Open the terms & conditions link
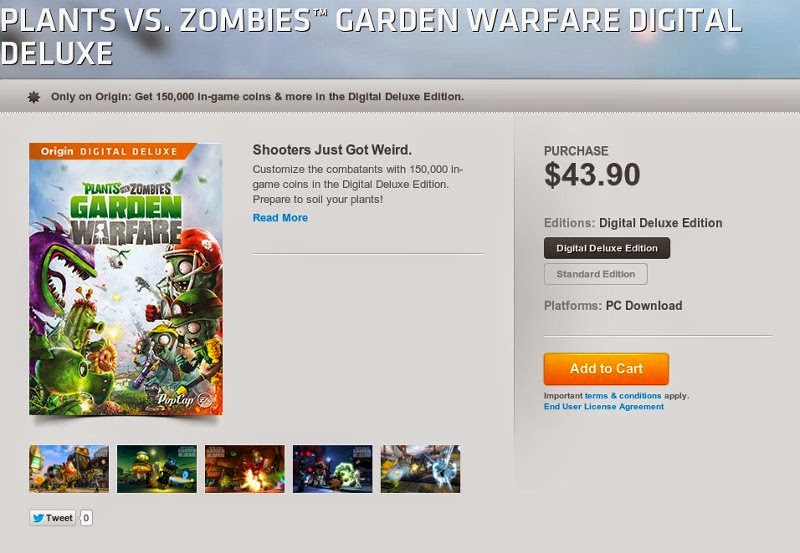Viewport: 800px width, 553px height. click(x=622, y=395)
